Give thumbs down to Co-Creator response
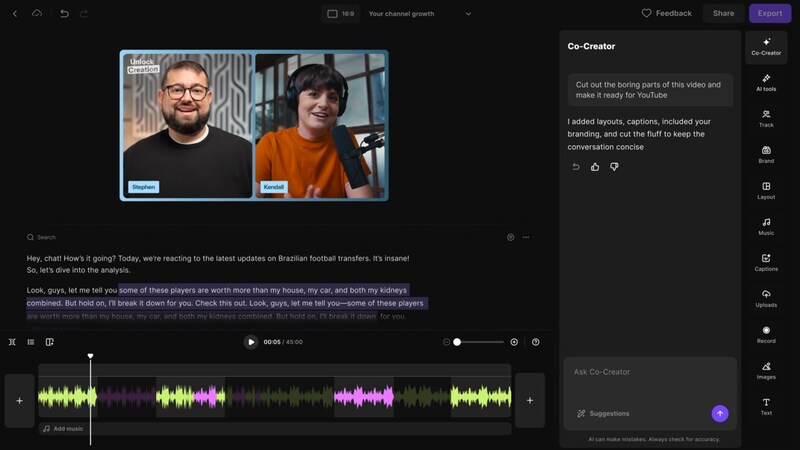The width and height of the screenshot is (800, 450). click(614, 167)
